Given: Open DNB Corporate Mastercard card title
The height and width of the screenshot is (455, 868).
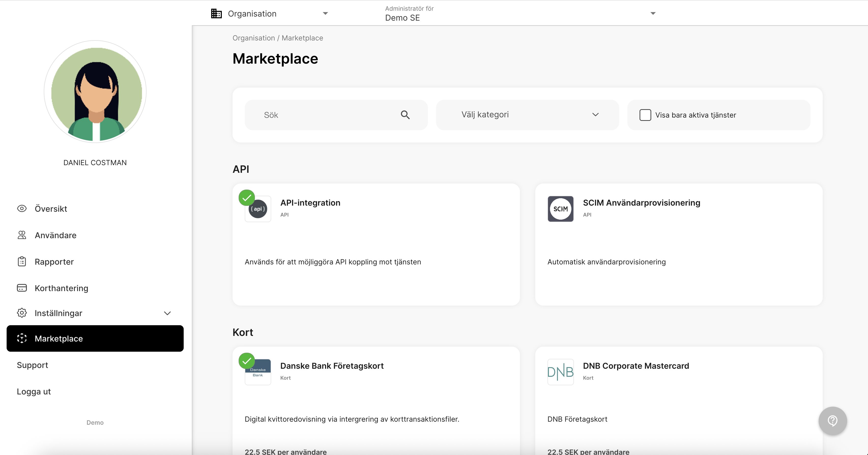Looking at the screenshot, I should [x=636, y=366].
